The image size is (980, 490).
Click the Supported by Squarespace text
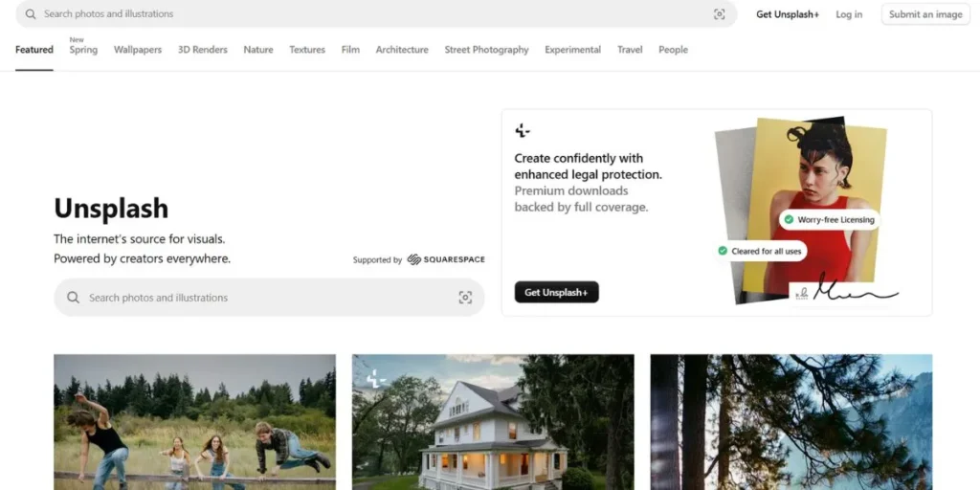[418, 259]
